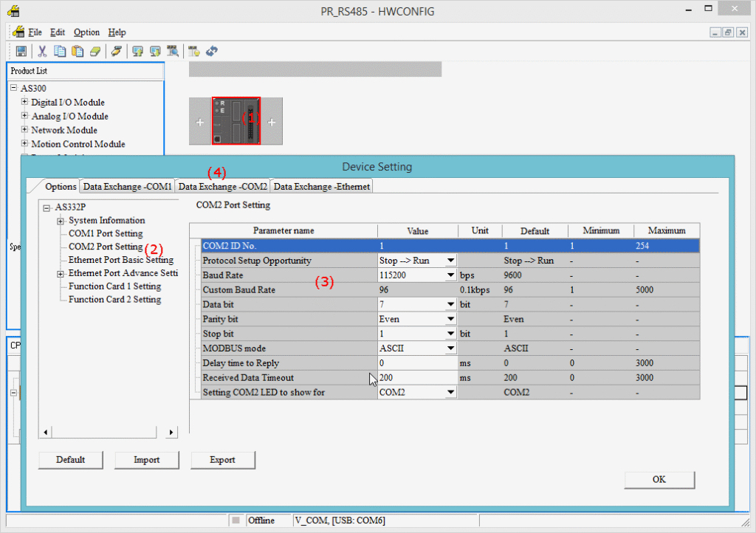
Task: Click the online Scan toolbar icon
Action: [x=173, y=51]
